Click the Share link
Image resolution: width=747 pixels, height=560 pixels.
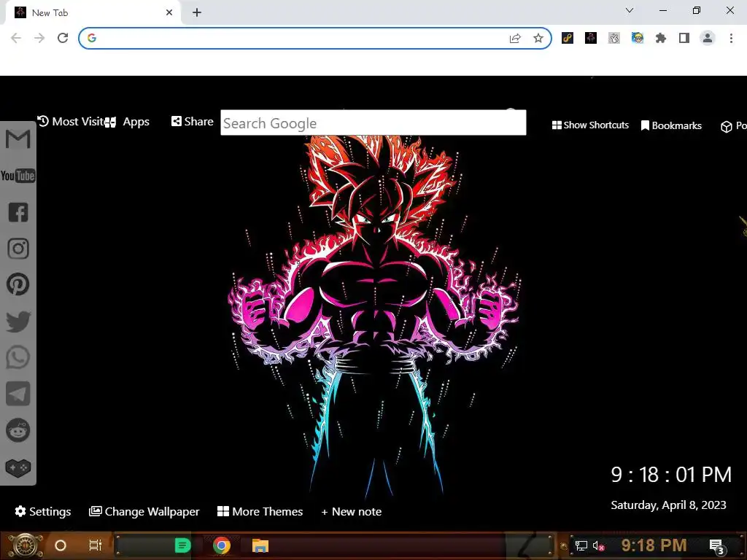[193, 122]
